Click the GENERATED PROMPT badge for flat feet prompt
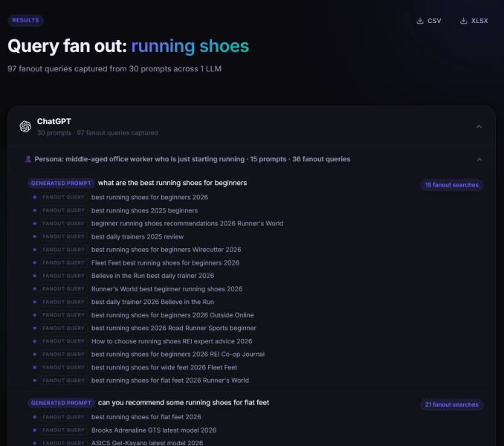Screen dimensions: 504x446 coord(61,403)
